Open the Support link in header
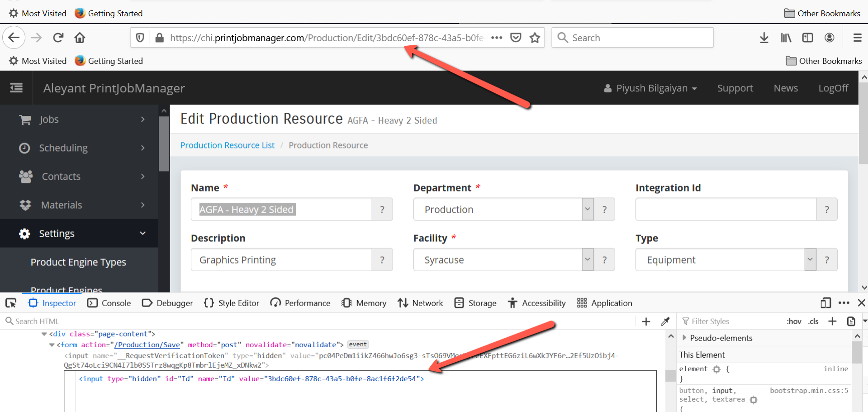 click(x=735, y=88)
